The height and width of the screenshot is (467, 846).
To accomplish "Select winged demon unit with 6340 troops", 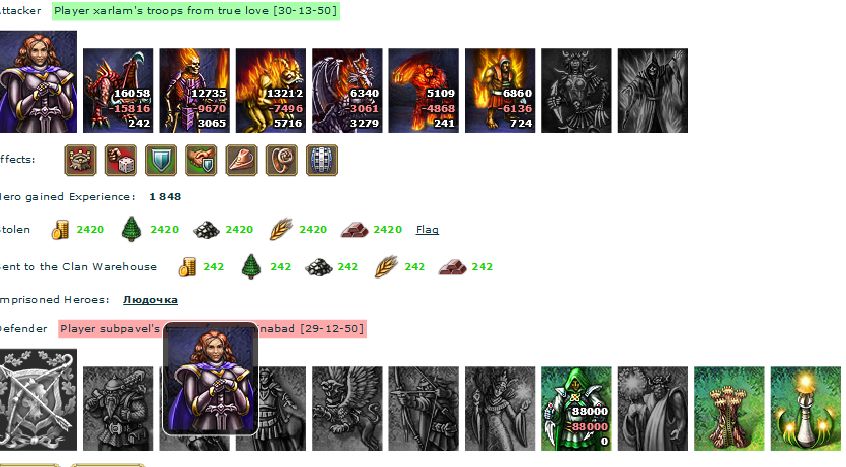I will pos(347,90).
